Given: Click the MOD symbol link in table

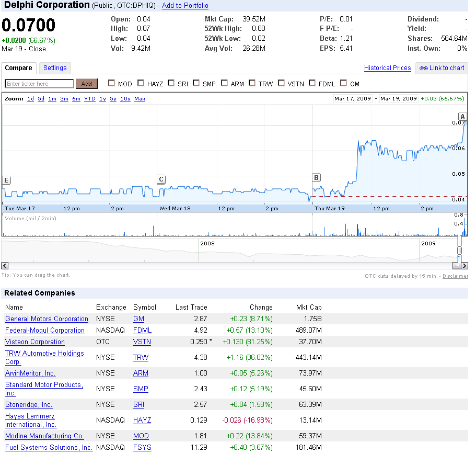Looking at the screenshot, I should [141, 436].
